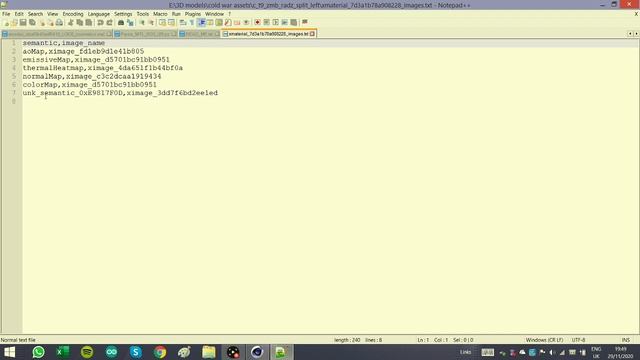This screenshot has width=640, height=360.
Task: Print the document using the Print icon
Action: (60, 22)
